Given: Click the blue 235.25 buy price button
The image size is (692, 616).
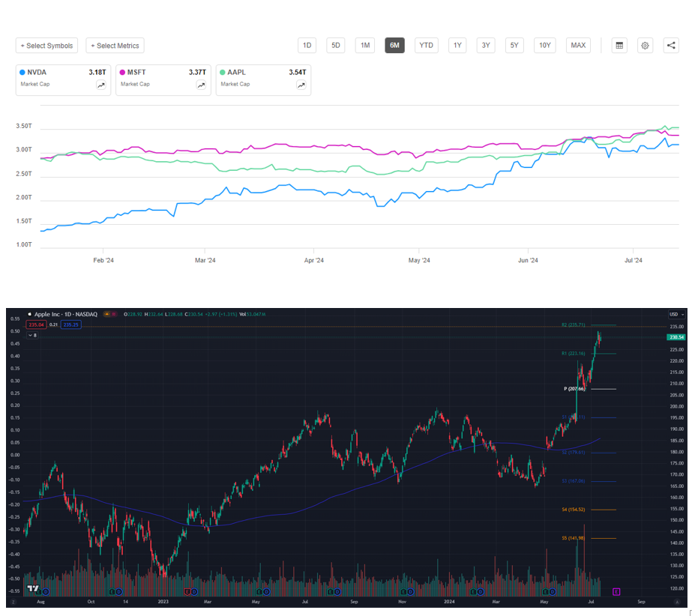Looking at the screenshot, I should pos(70,324).
